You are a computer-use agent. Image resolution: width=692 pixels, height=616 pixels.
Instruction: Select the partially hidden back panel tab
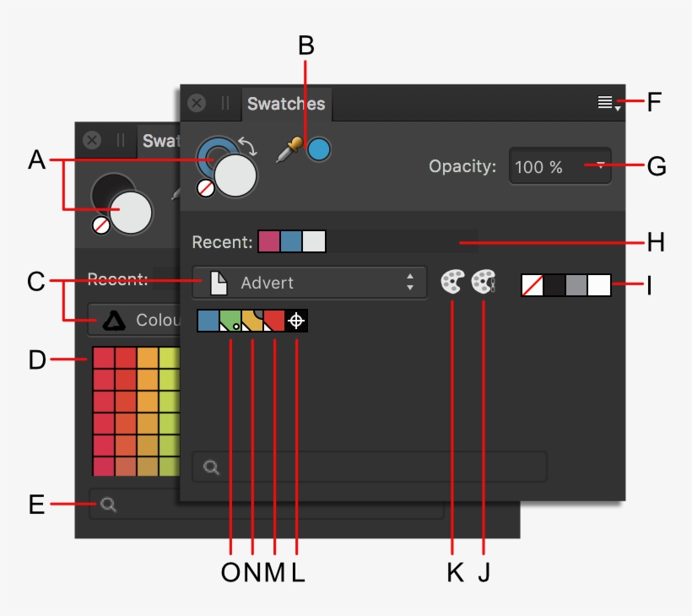[159, 141]
